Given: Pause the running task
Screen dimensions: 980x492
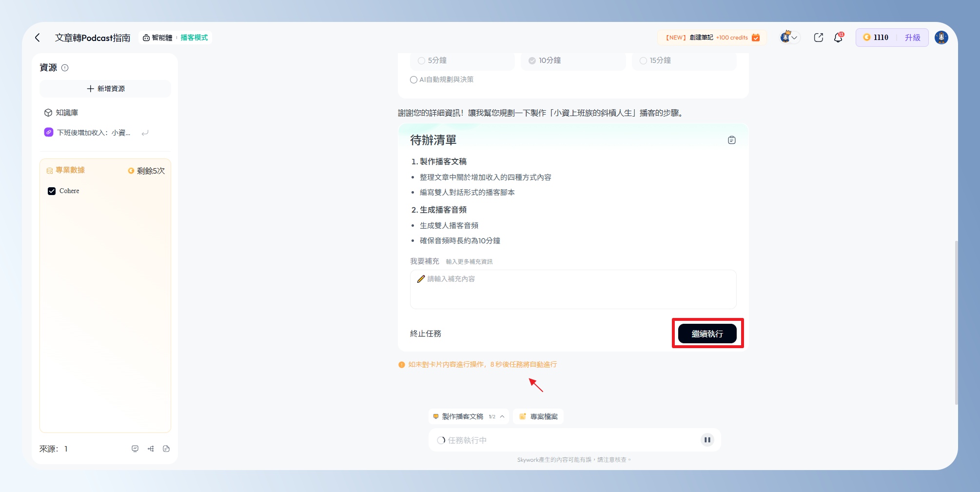Looking at the screenshot, I should pos(707,440).
